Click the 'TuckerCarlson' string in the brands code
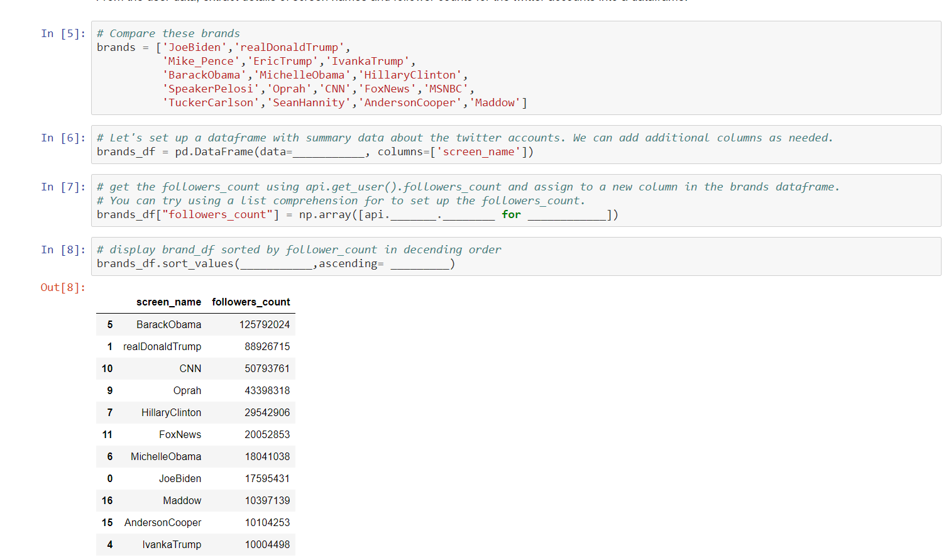 (211, 102)
